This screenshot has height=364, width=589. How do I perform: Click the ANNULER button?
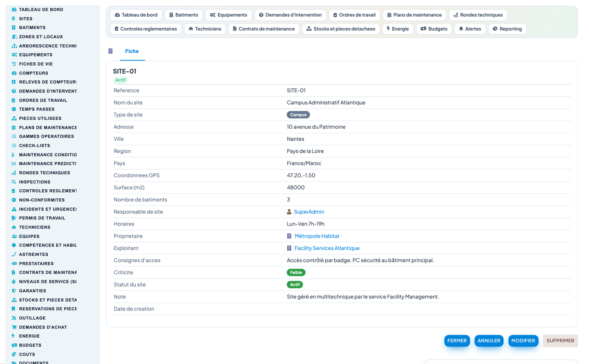click(x=489, y=341)
